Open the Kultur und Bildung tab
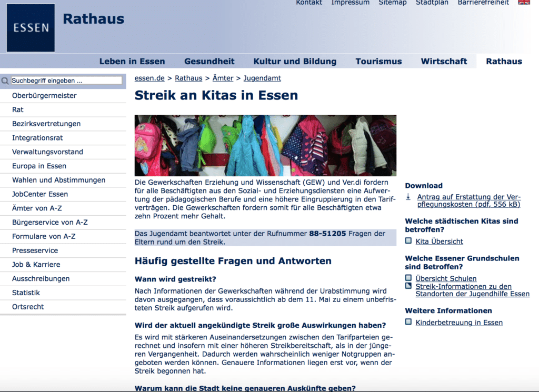539x392 pixels. pos(295,61)
